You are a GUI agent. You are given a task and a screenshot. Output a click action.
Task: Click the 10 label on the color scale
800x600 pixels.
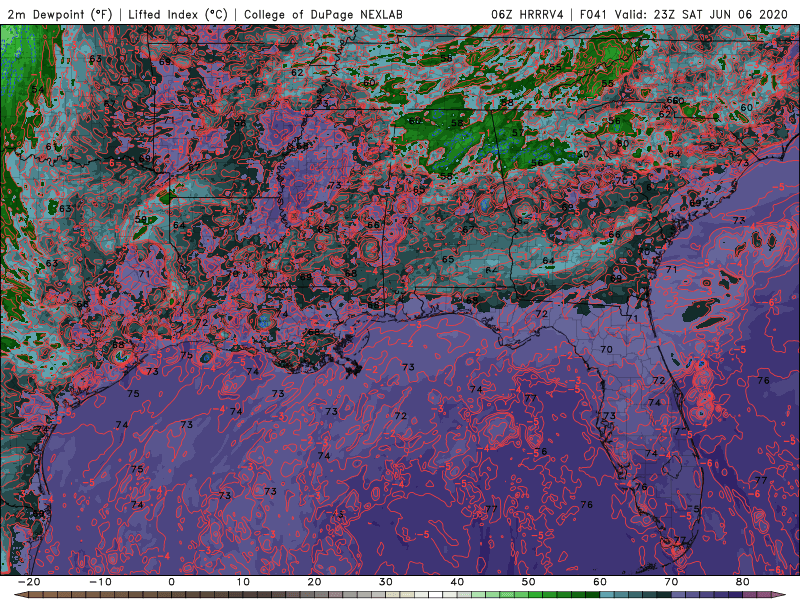point(243,582)
